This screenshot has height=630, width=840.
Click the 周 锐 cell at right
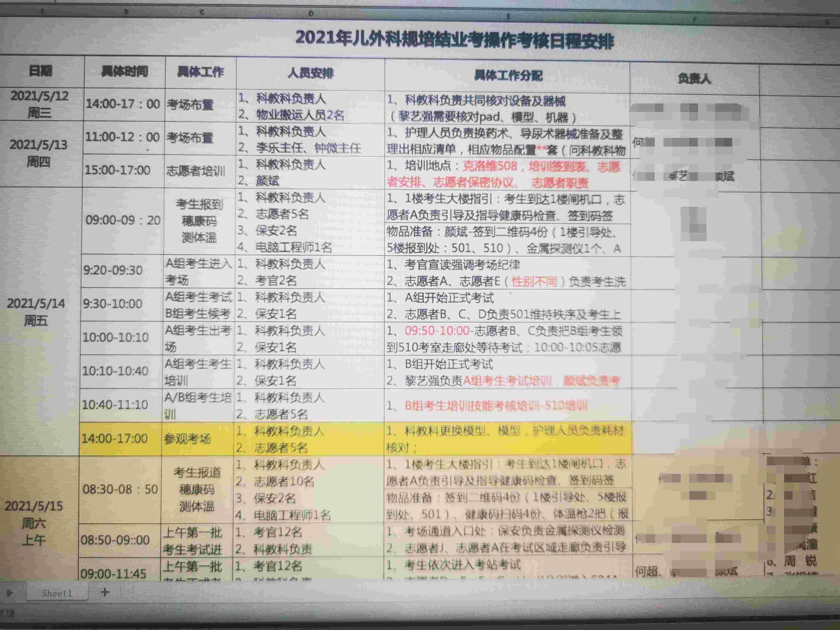(x=800, y=561)
